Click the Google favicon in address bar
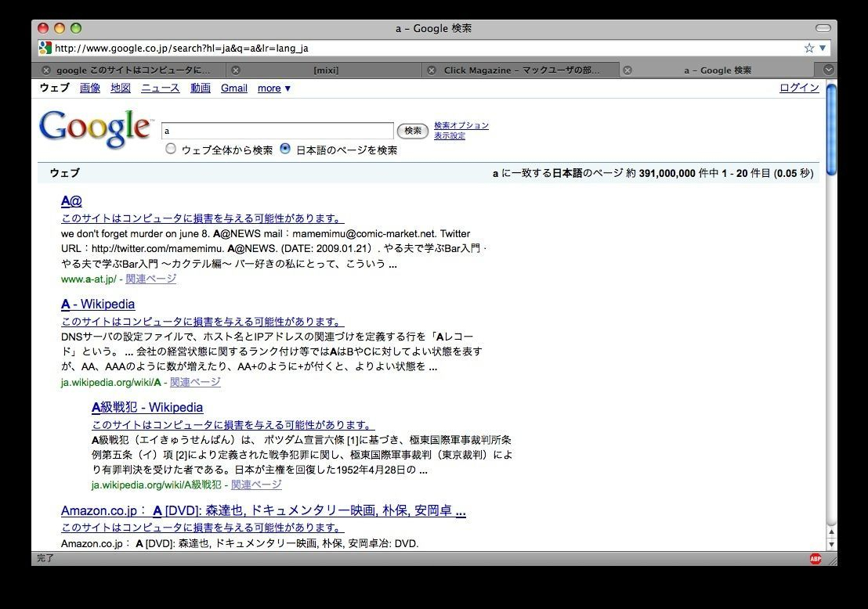868x609 pixels. coord(45,48)
